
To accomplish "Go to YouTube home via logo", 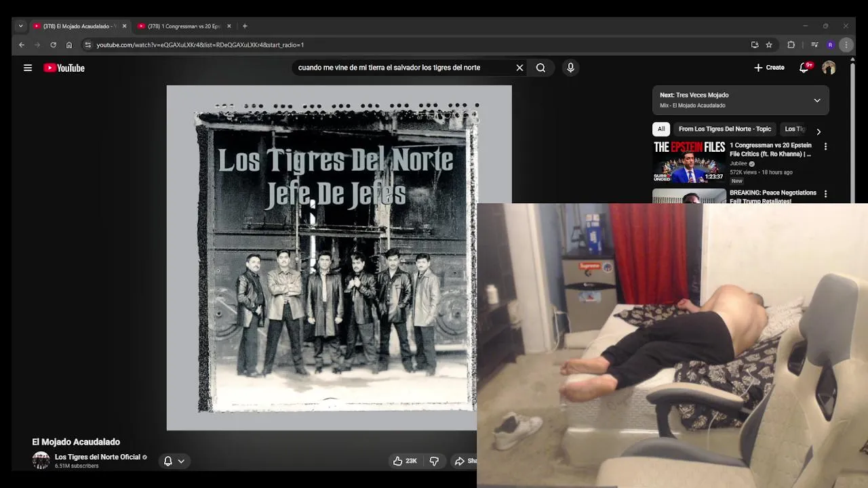I will [x=64, y=68].
